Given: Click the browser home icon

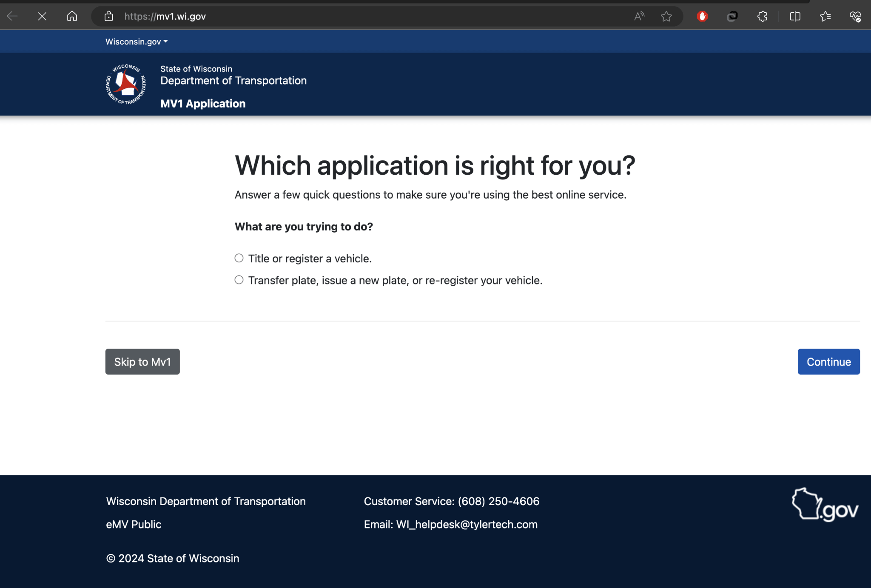Looking at the screenshot, I should click(x=72, y=17).
